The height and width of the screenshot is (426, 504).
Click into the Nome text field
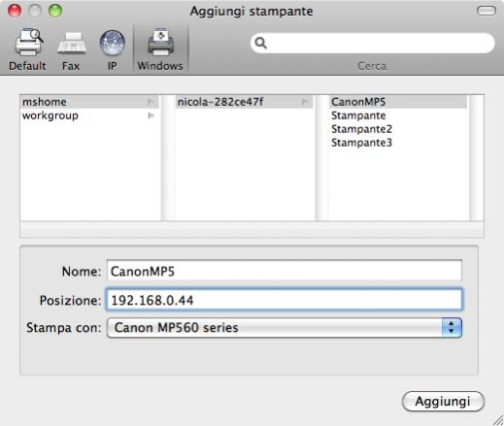pyautogui.click(x=285, y=271)
